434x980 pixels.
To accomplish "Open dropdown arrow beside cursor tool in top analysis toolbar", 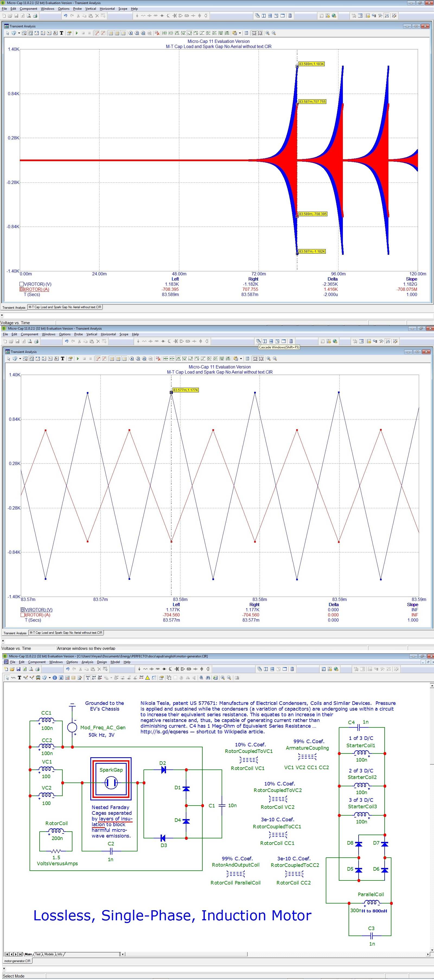I will click(19, 33).
